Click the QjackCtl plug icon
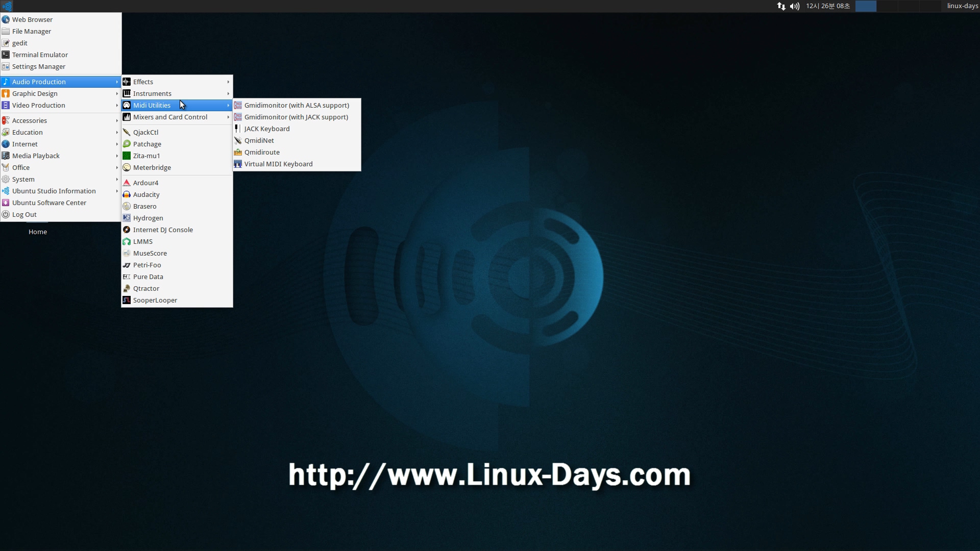The image size is (980, 551). 127,132
